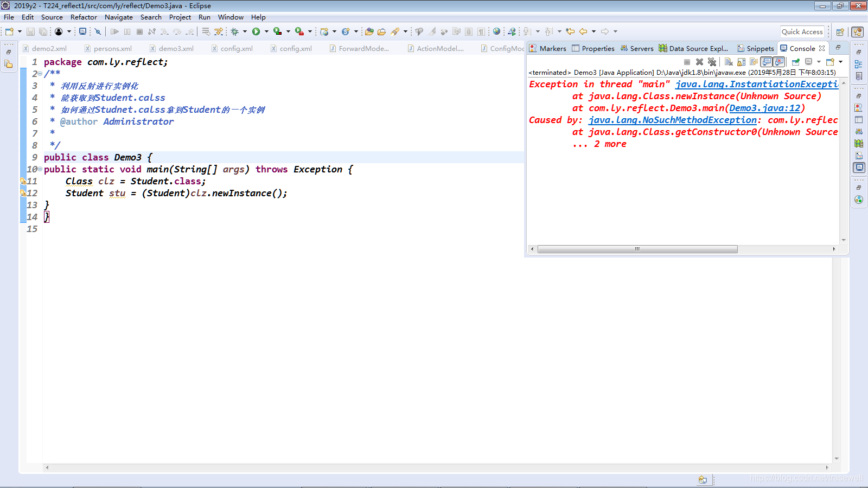
Task: Click the Debug bug icon
Action: click(234, 31)
